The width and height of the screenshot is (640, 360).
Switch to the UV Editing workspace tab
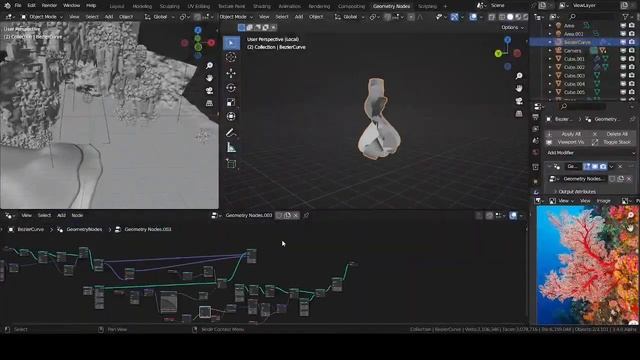(x=199, y=6)
